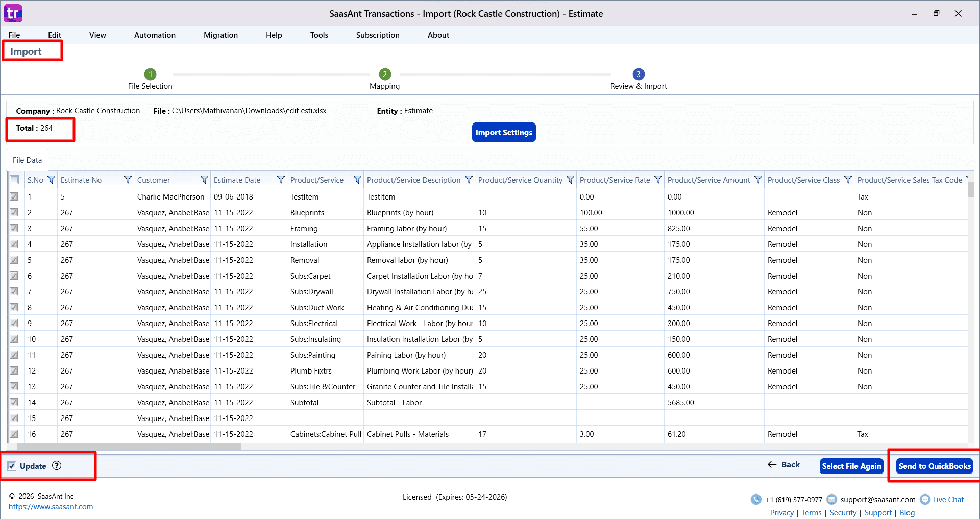Screen dimensions: 980x519
Task: Open filter for Customer column
Action: pos(204,180)
